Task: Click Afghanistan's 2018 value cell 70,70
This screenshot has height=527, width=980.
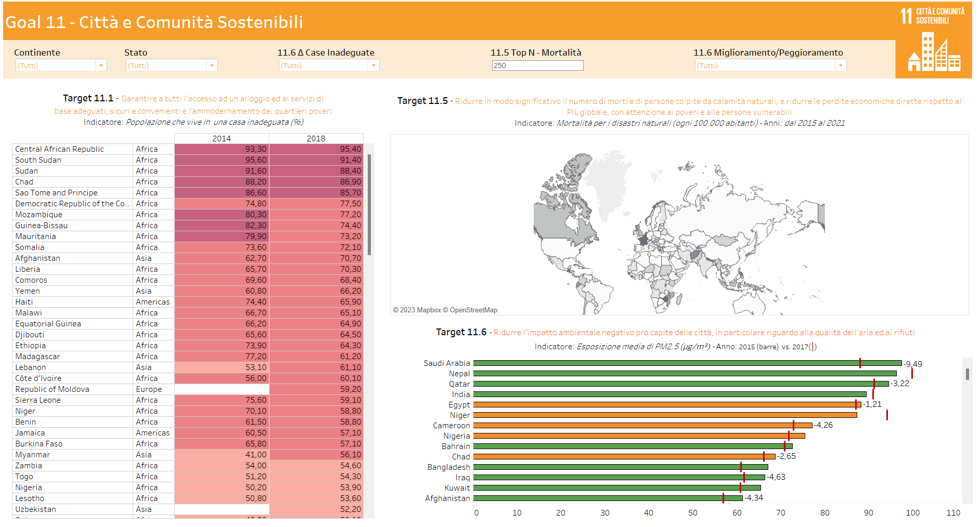Action: coord(316,258)
